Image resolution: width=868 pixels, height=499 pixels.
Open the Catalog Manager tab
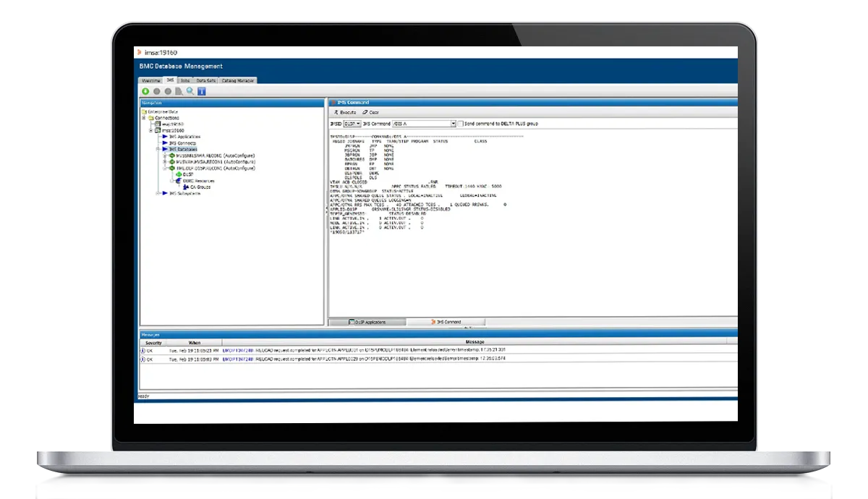(x=238, y=80)
